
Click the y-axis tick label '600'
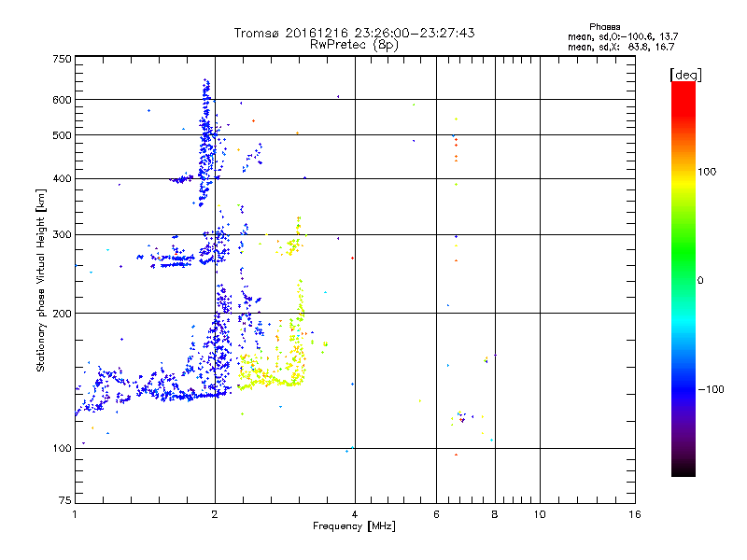(x=63, y=100)
